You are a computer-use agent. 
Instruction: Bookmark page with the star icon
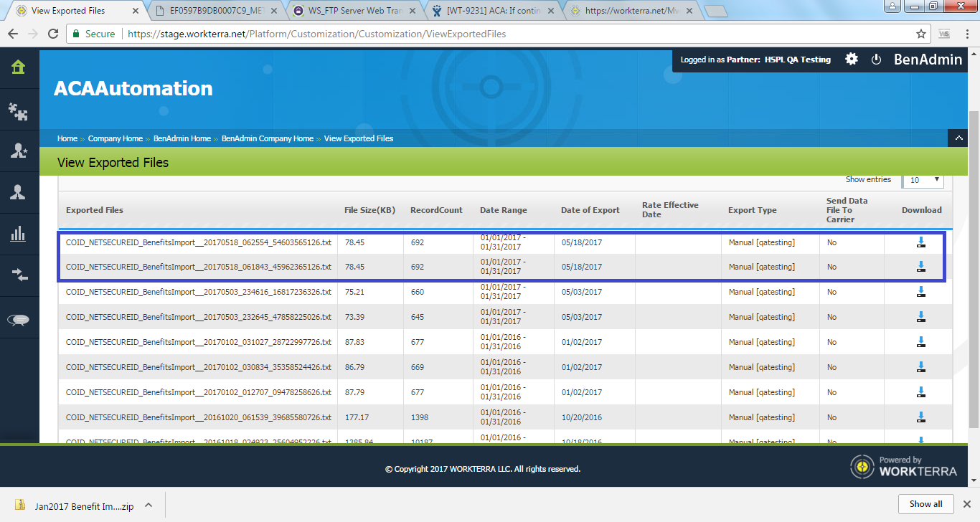click(x=921, y=34)
